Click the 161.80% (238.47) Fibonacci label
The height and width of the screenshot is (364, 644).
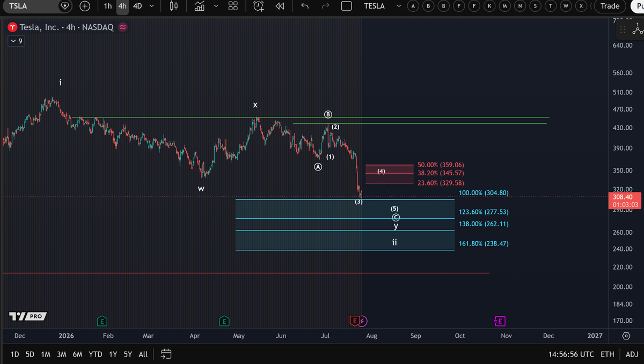(x=484, y=243)
